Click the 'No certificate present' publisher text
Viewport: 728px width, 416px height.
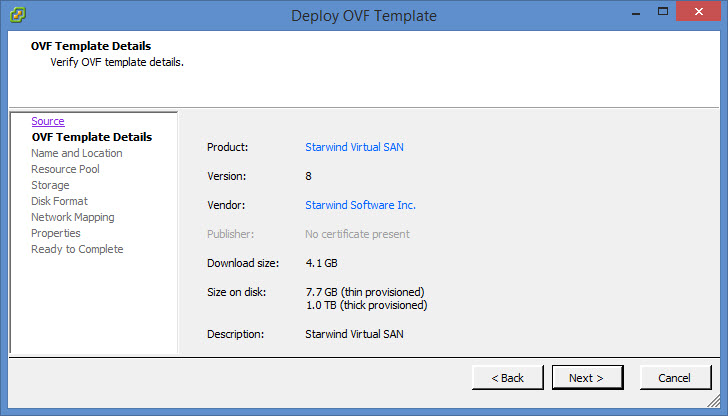coord(358,234)
